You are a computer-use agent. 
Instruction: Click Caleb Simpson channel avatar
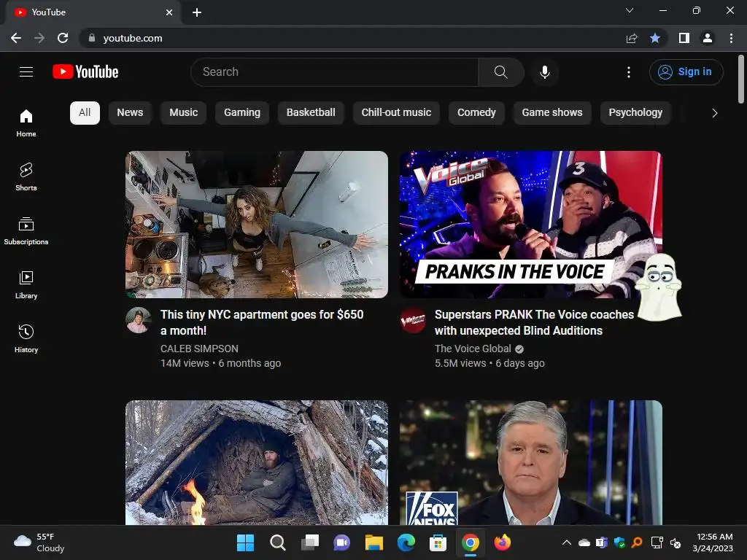139,321
